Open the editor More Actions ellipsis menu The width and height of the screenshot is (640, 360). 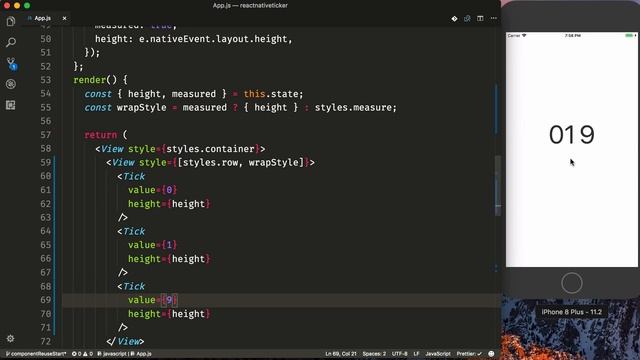[x=494, y=18]
